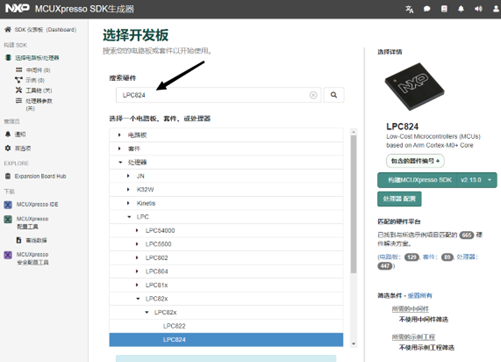The image size is (501, 362).
Task: Expand the LPC81x tree node
Action: (137, 285)
